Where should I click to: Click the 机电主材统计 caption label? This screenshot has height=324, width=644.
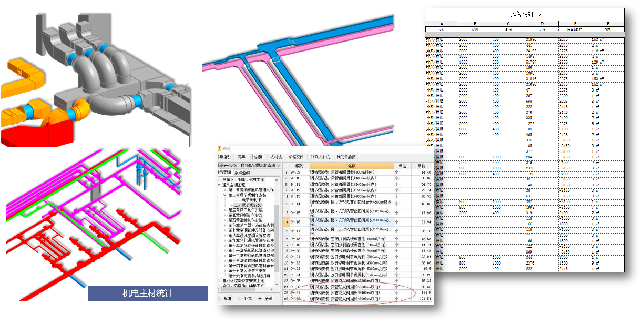pos(147,293)
